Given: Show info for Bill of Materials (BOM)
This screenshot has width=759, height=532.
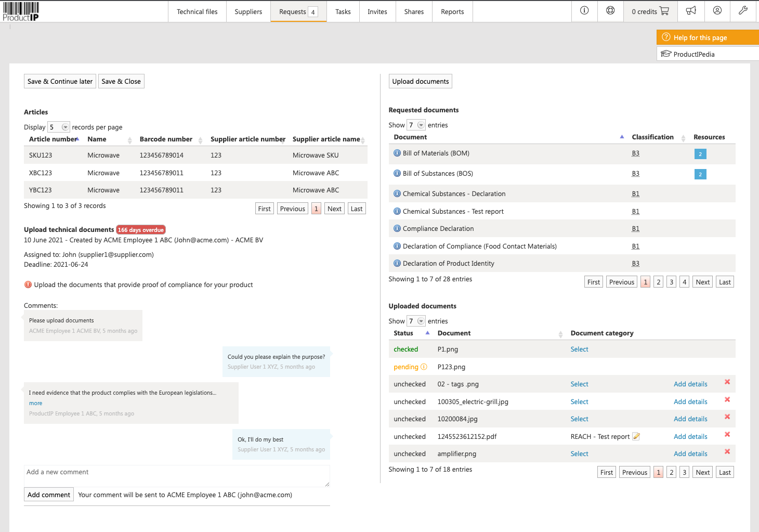Looking at the screenshot, I should pos(397,153).
